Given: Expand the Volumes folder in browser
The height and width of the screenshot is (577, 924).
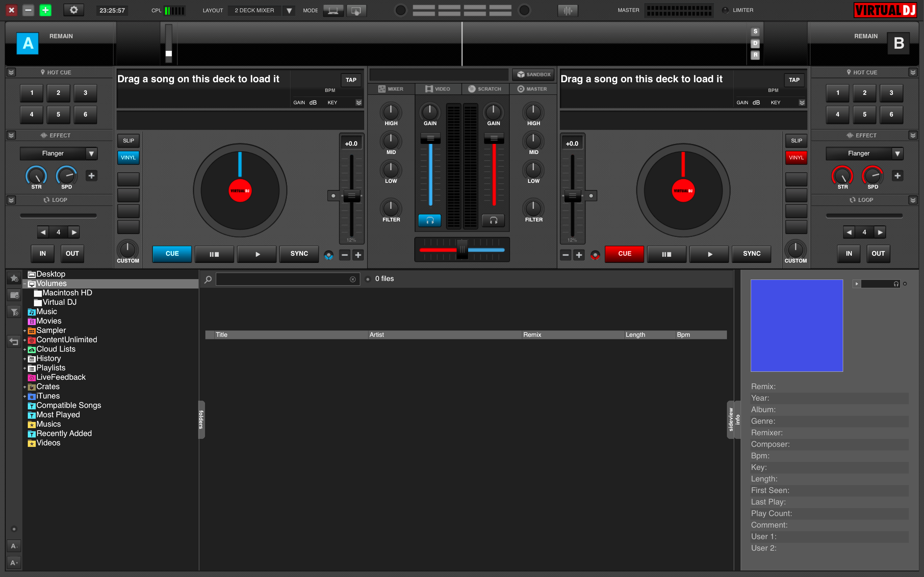Looking at the screenshot, I should click(x=24, y=283).
